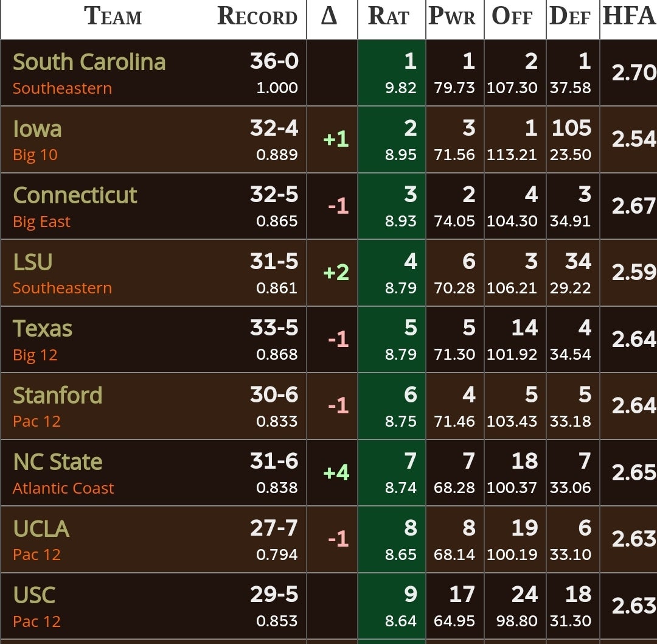The image size is (657, 644).
Task: View the Stanford team page
Action: (58, 396)
